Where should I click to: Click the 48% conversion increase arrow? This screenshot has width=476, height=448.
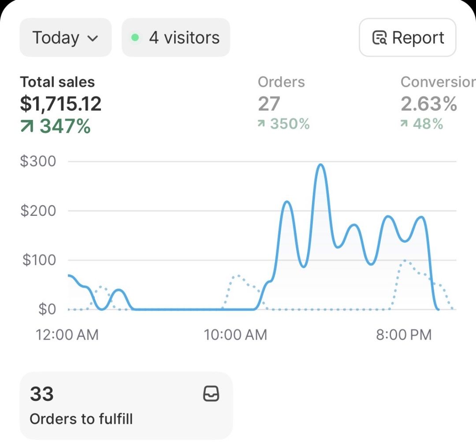[x=404, y=124]
